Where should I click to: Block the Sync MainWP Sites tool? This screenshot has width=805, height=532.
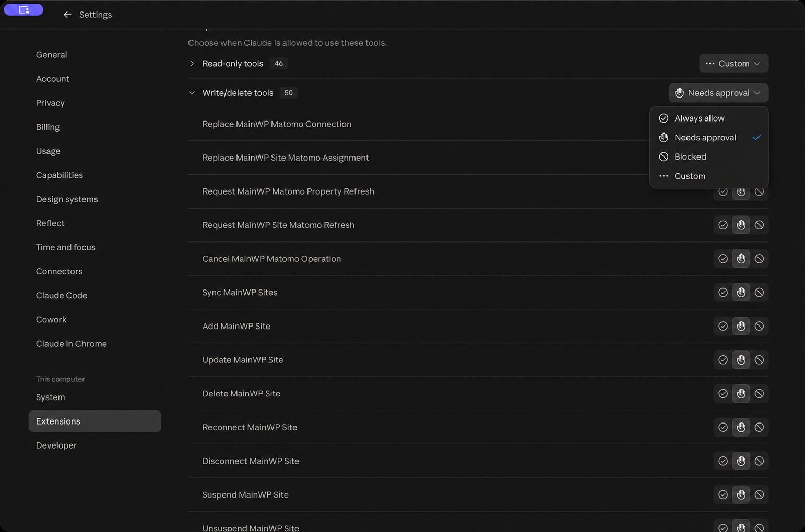pyautogui.click(x=759, y=293)
